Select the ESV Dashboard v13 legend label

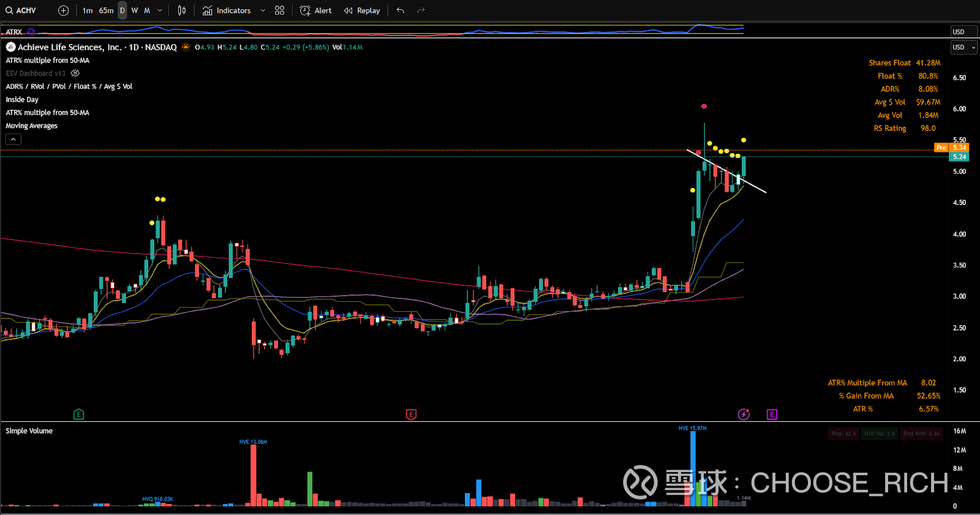[36, 73]
